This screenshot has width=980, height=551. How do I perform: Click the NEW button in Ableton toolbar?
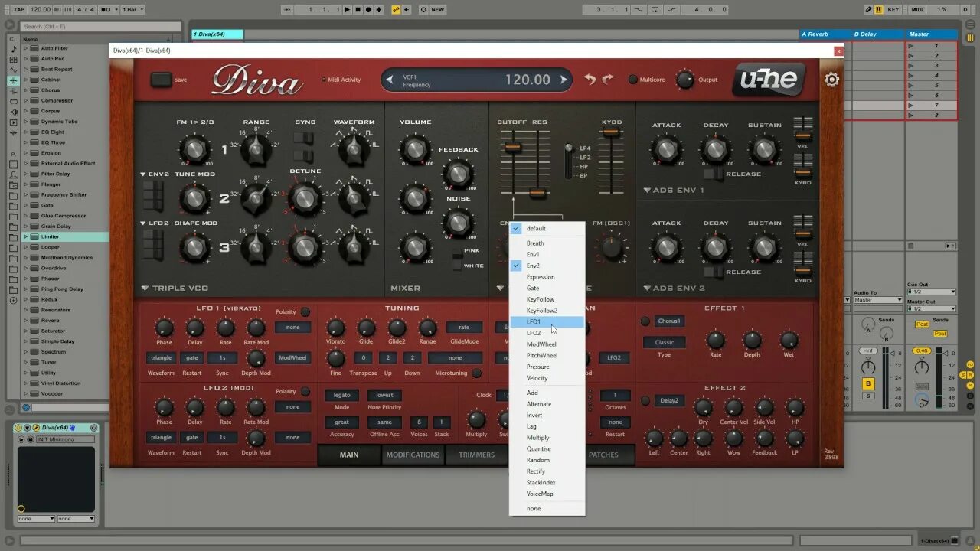438,9
